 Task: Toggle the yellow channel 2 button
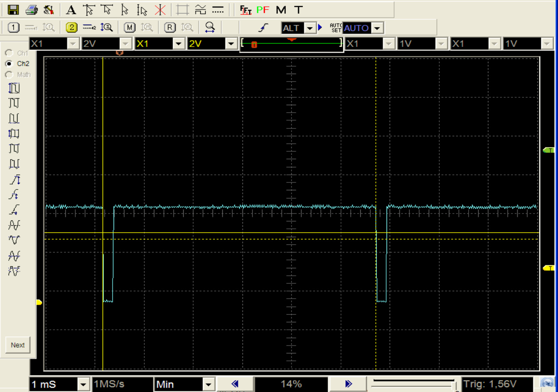click(x=71, y=28)
